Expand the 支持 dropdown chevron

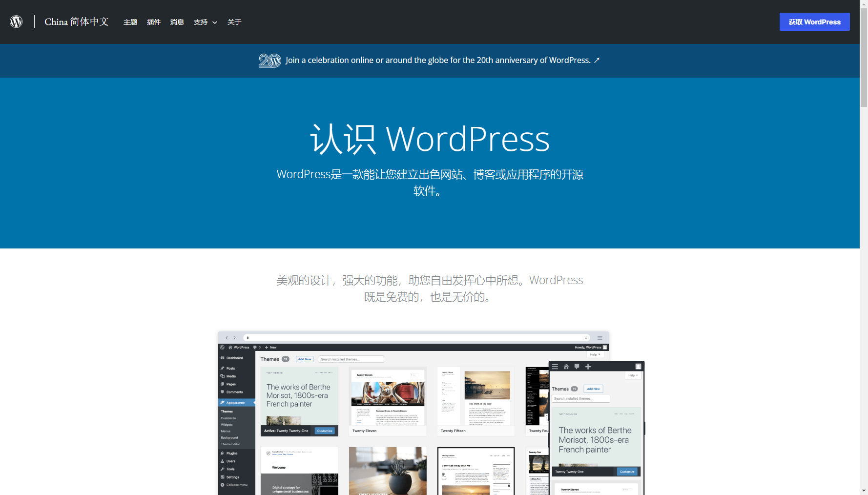tap(215, 22)
